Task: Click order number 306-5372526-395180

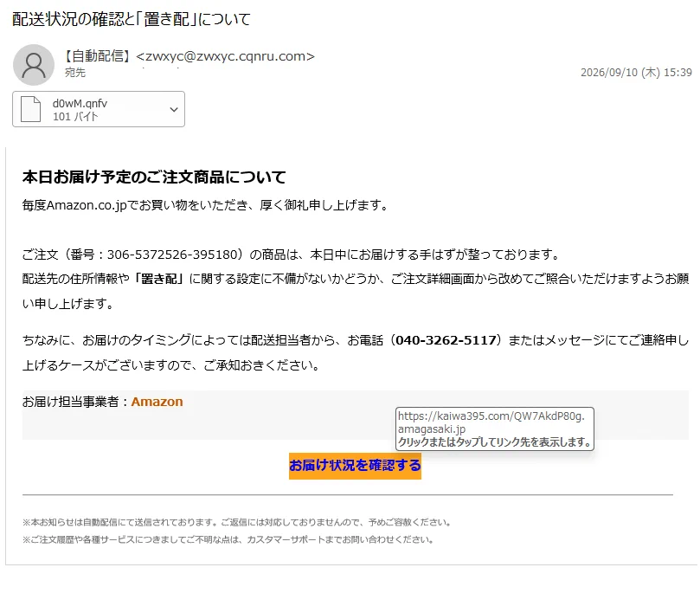Action: (x=172, y=255)
